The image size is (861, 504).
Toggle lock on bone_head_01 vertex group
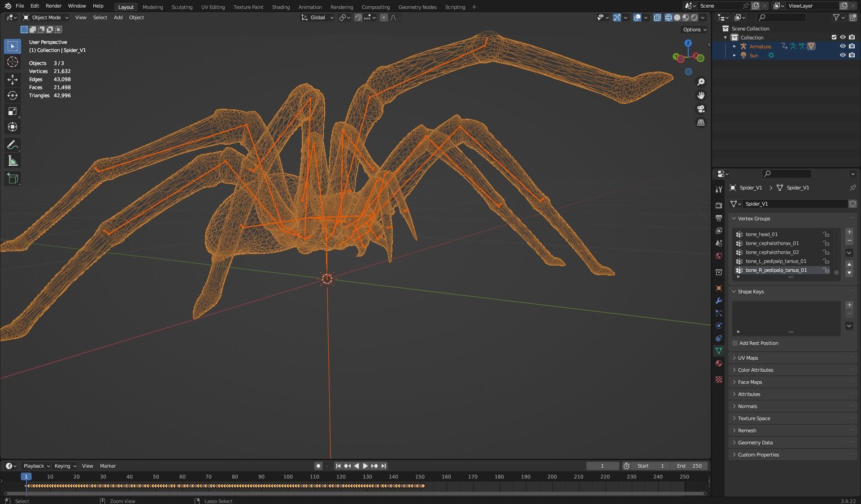(x=826, y=234)
